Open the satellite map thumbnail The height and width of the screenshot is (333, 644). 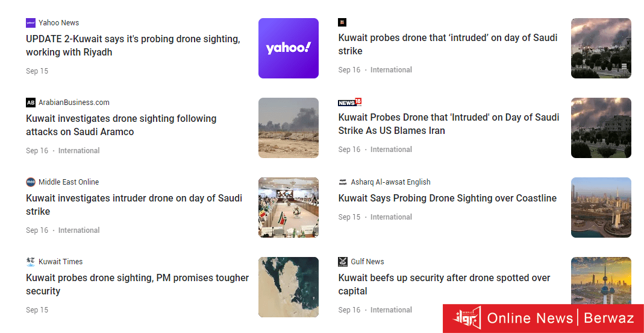[x=289, y=287]
